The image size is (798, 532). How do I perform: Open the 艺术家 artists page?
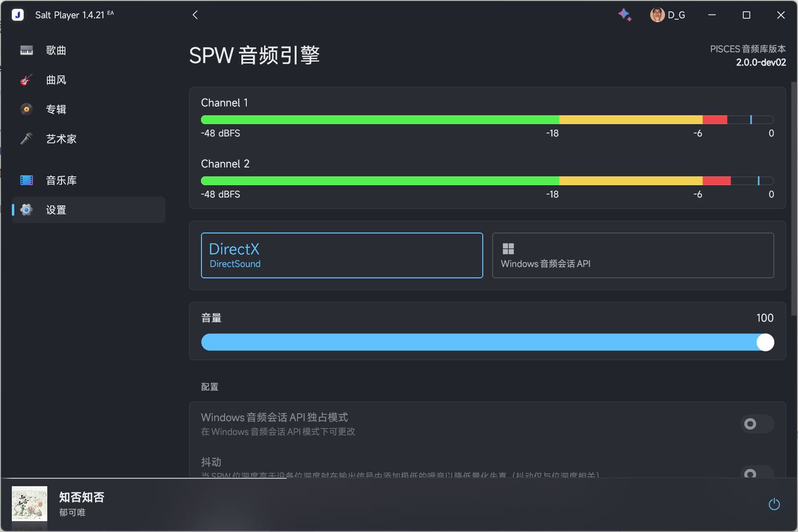click(89, 139)
